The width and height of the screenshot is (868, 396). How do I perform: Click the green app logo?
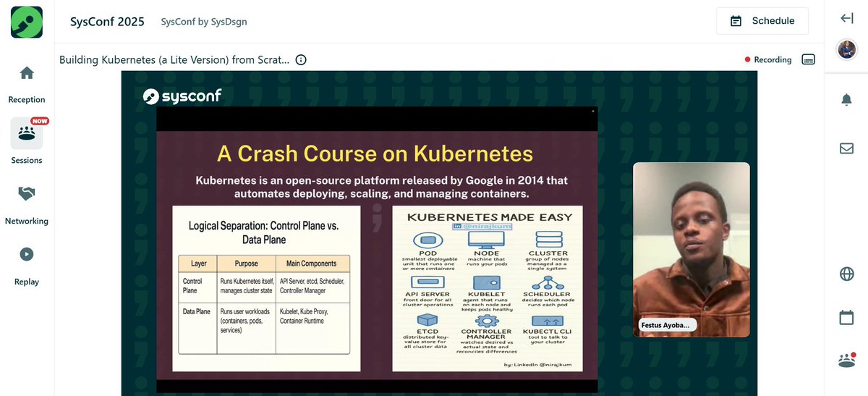point(27,22)
